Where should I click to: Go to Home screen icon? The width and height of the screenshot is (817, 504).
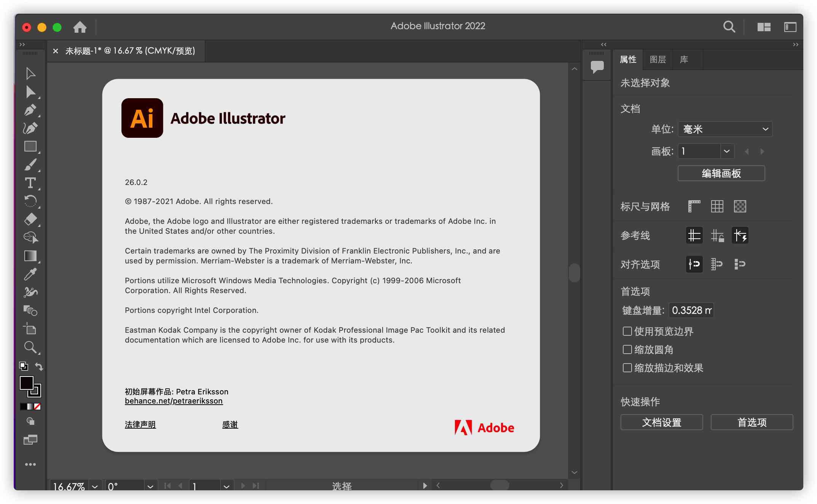[x=80, y=27]
